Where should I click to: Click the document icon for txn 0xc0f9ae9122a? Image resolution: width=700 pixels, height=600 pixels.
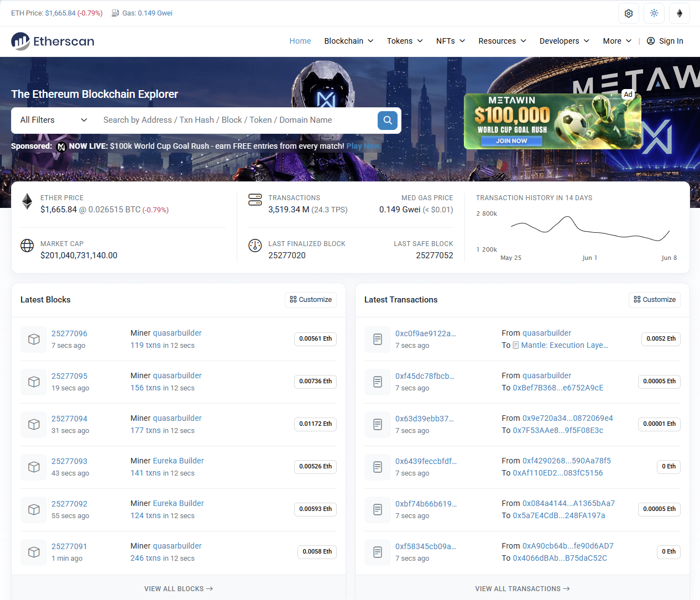pyautogui.click(x=378, y=339)
